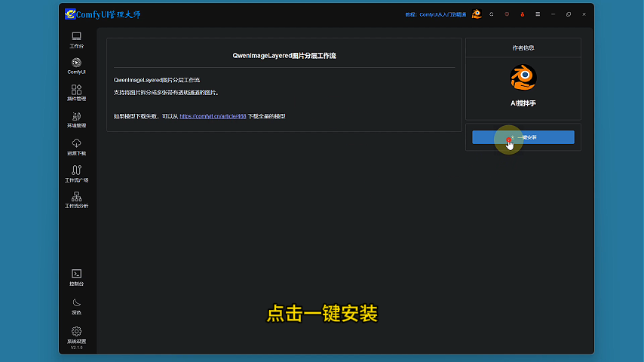Close the ComfyUI manager window

point(584,14)
